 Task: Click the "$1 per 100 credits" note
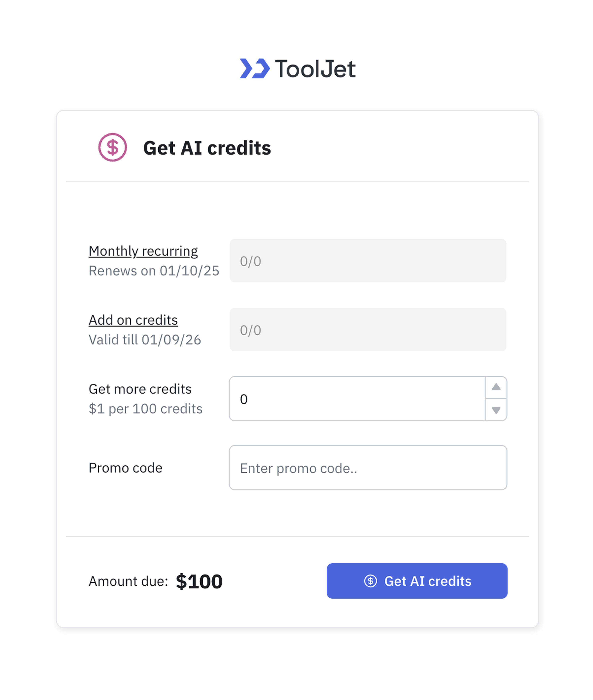pos(146,409)
